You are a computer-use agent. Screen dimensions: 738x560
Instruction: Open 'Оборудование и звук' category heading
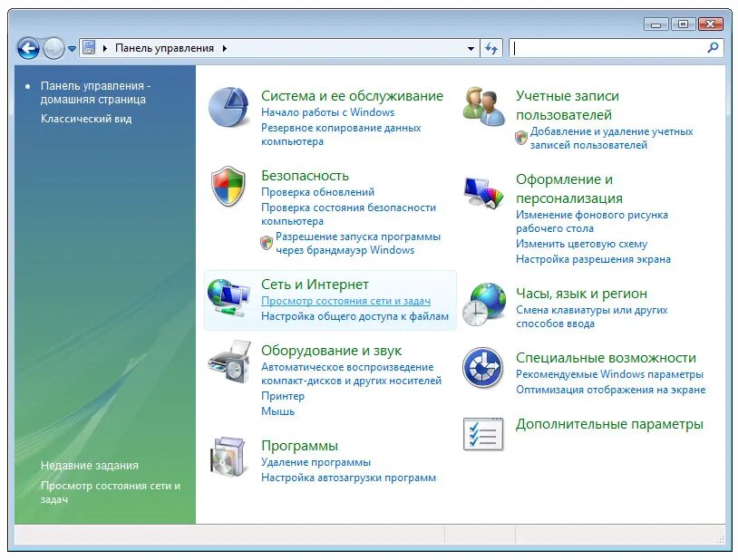tap(331, 351)
